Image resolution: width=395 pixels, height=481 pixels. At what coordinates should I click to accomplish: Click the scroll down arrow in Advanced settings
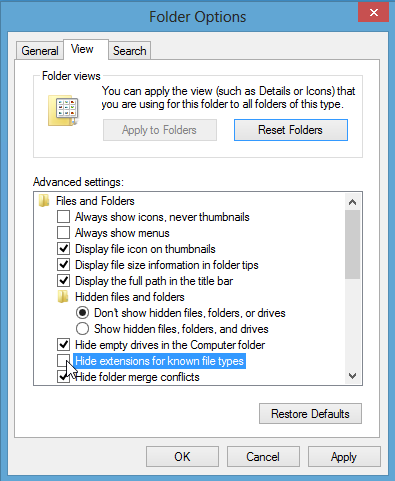coord(353,376)
